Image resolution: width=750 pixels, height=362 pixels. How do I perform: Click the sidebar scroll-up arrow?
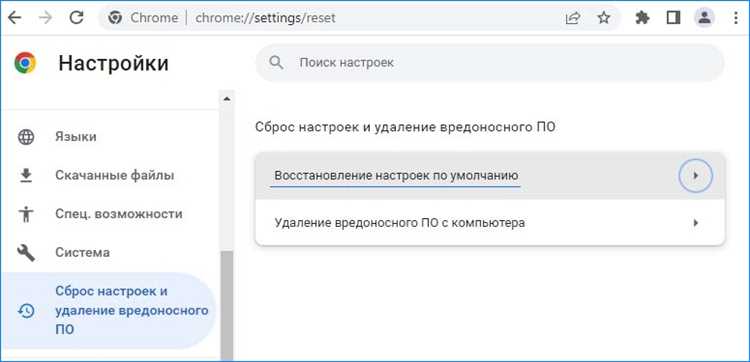(x=227, y=99)
